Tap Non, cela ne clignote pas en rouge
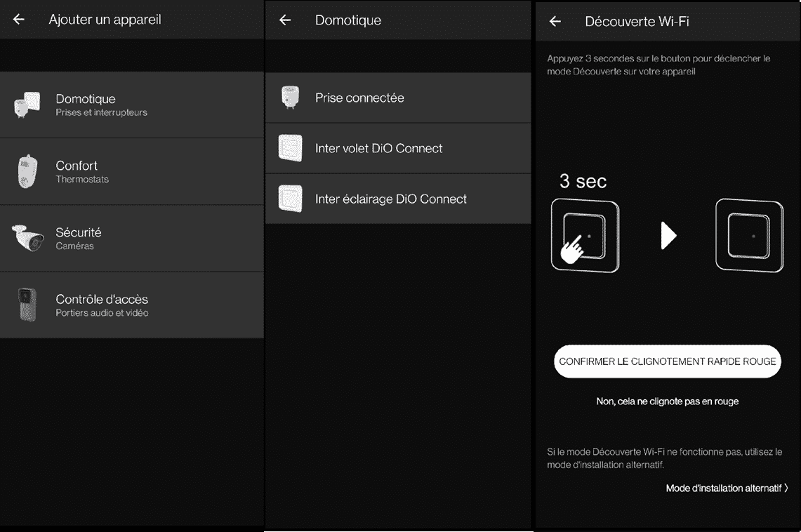Image resolution: width=801 pixels, height=532 pixels. [x=667, y=401]
